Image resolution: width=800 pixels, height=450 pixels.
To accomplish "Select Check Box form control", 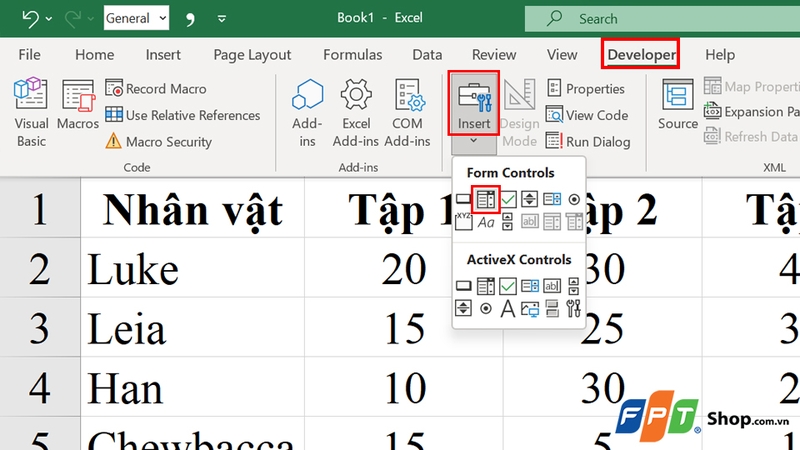I will point(508,199).
